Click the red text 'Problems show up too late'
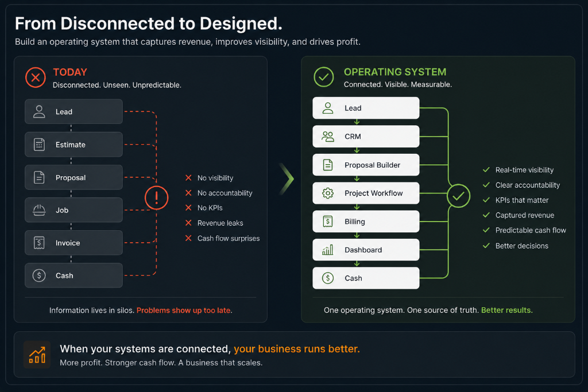Image resolution: width=588 pixels, height=392 pixels. pos(183,311)
